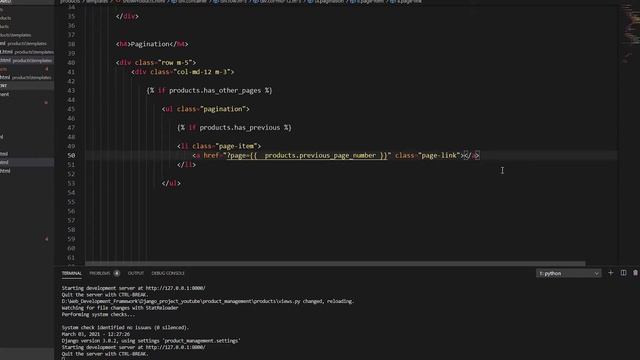This screenshot has width=640, height=360.
Task: Click the minimap code preview
Action: pos(631,33)
